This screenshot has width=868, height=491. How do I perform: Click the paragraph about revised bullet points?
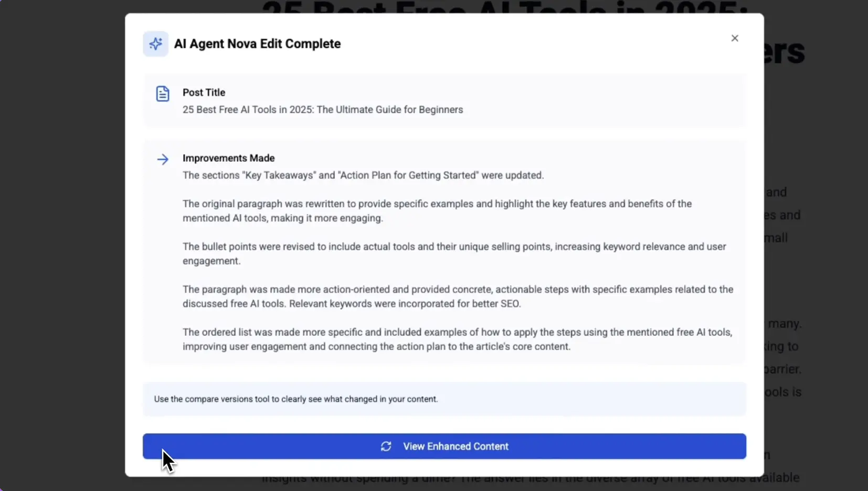click(x=454, y=253)
